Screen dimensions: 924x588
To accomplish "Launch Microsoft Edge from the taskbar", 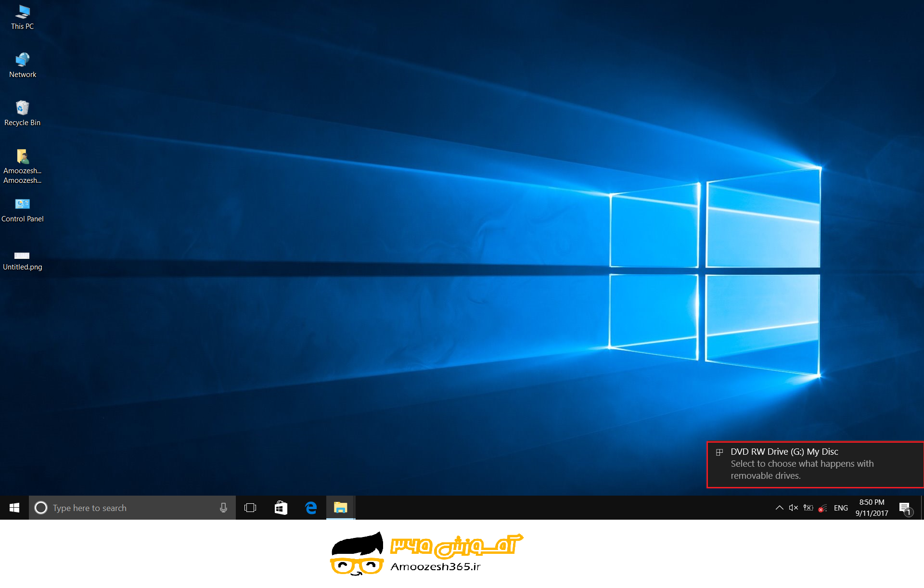I will pyautogui.click(x=311, y=508).
